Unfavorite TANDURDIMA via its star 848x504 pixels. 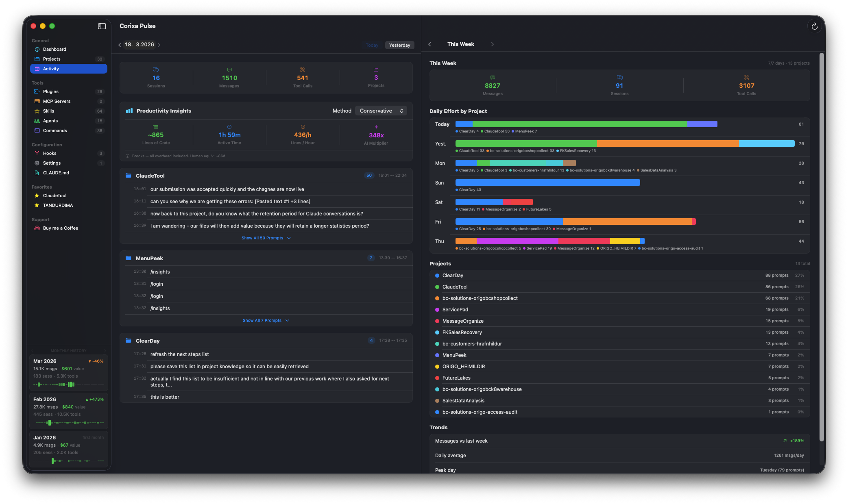[37, 205]
